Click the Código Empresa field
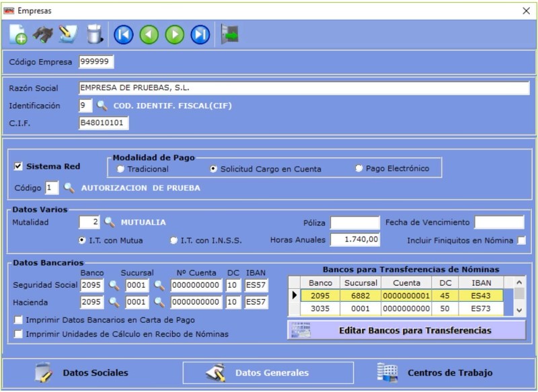This screenshot has height=392, width=538. (96, 62)
